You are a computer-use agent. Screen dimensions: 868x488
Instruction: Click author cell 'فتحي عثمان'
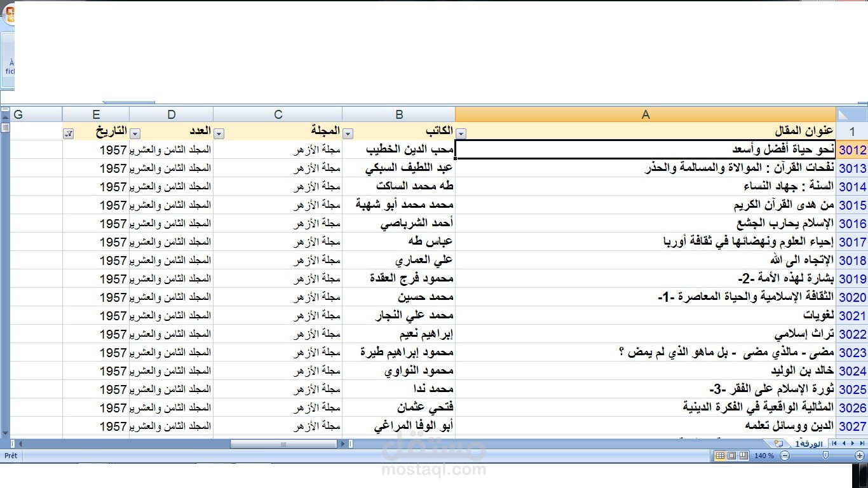point(399,408)
